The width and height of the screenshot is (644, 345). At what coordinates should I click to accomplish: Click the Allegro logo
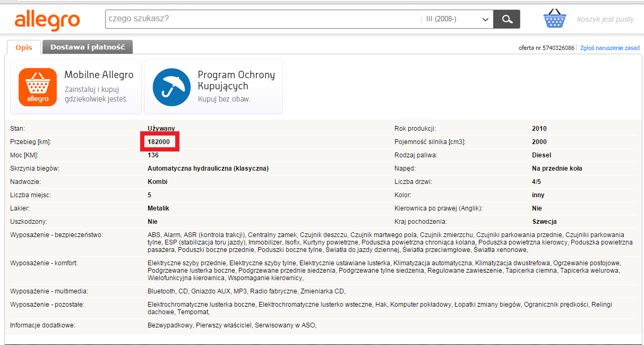[47, 20]
